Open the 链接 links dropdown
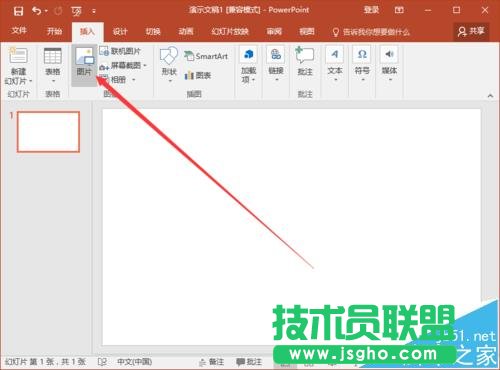This screenshot has width=500, height=370. pyautogui.click(x=276, y=64)
